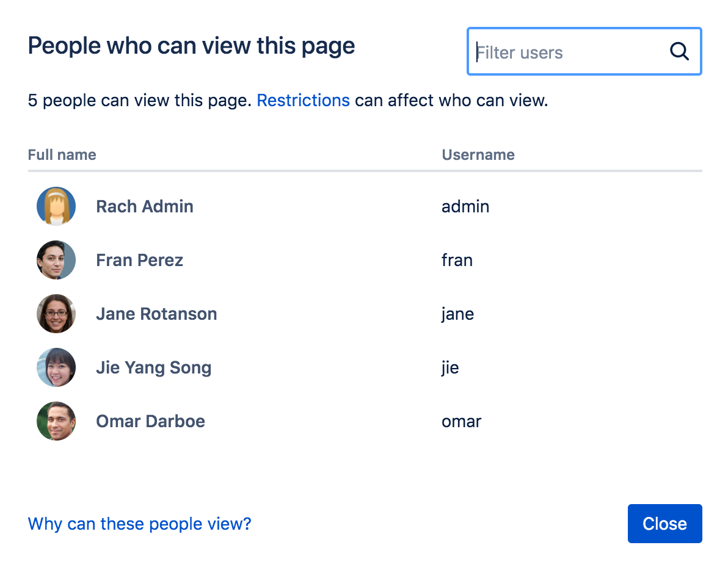
Task: Click Jie Yang Song's profile photo
Action: 56,367
